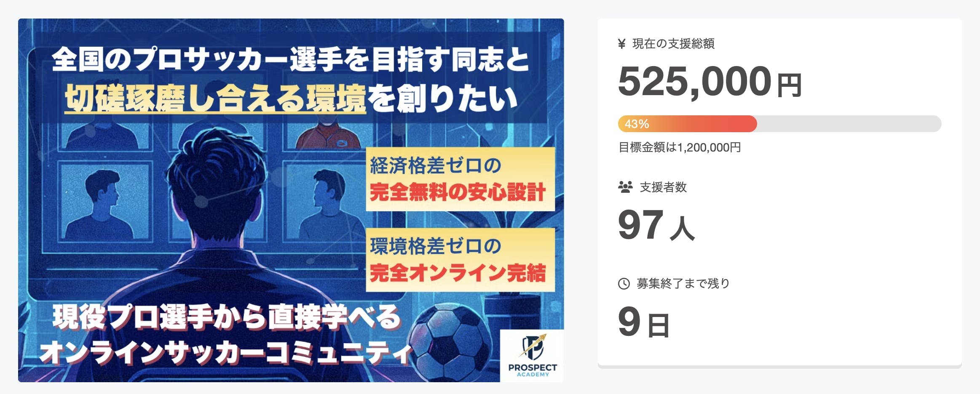Click the yen icon beside 現在の支援総額
This screenshot has width=980, height=394.
tap(621, 44)
